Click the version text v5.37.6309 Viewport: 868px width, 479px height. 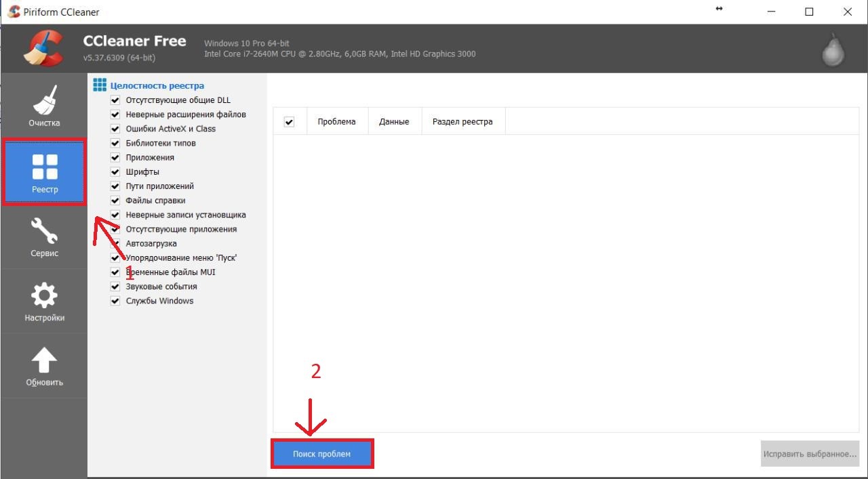119,58
